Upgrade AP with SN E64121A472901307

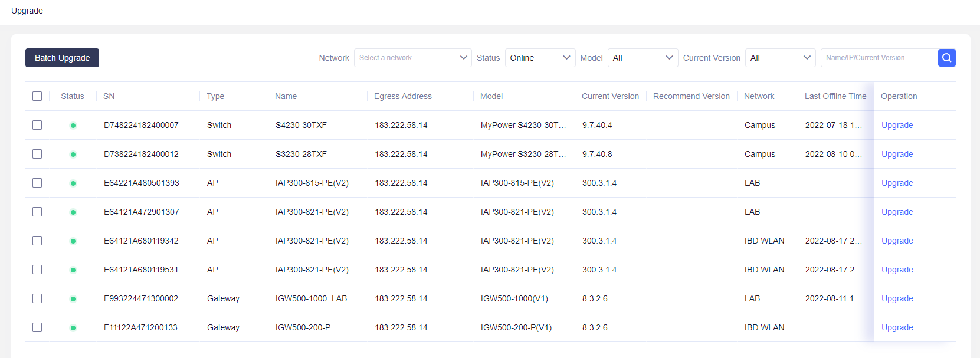[x=897, y=212]
